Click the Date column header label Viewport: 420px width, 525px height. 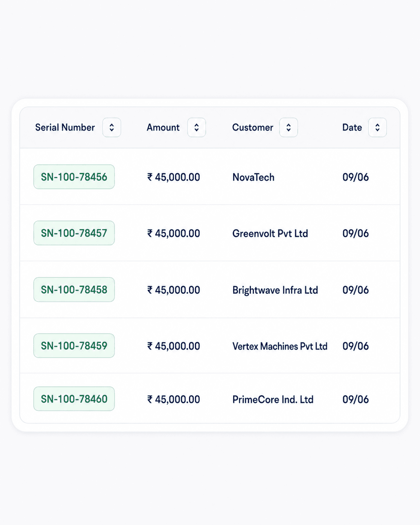coord(352,127)
